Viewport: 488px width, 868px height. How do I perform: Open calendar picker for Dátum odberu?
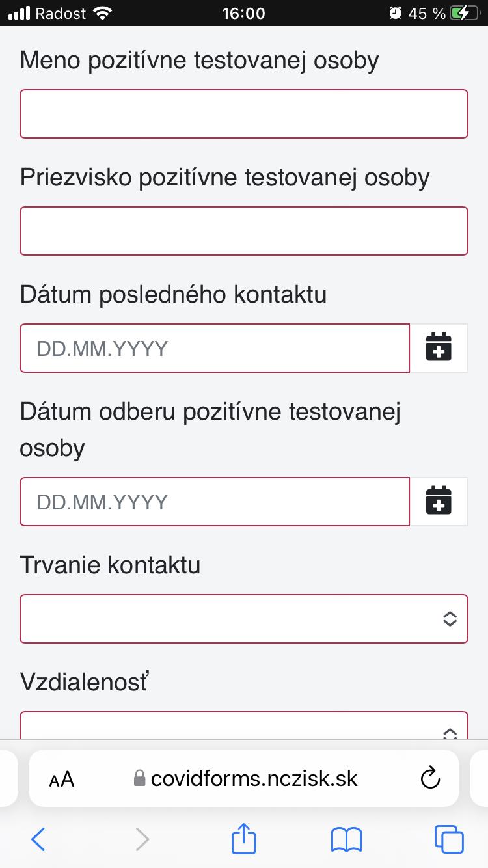tap(439, 502)
